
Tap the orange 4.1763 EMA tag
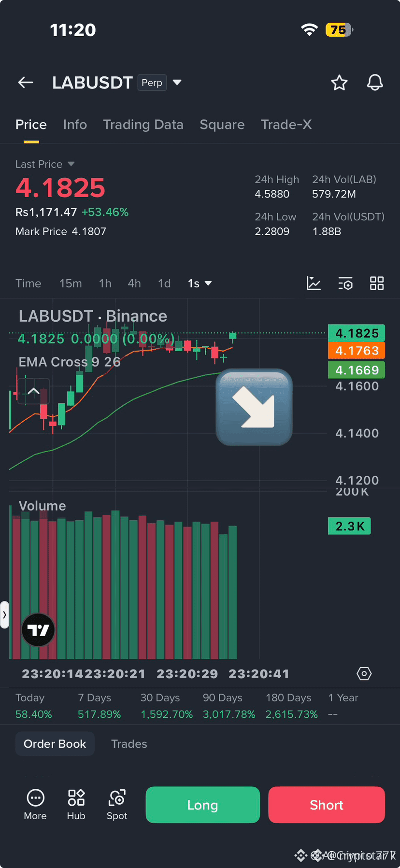pos(357,350)
